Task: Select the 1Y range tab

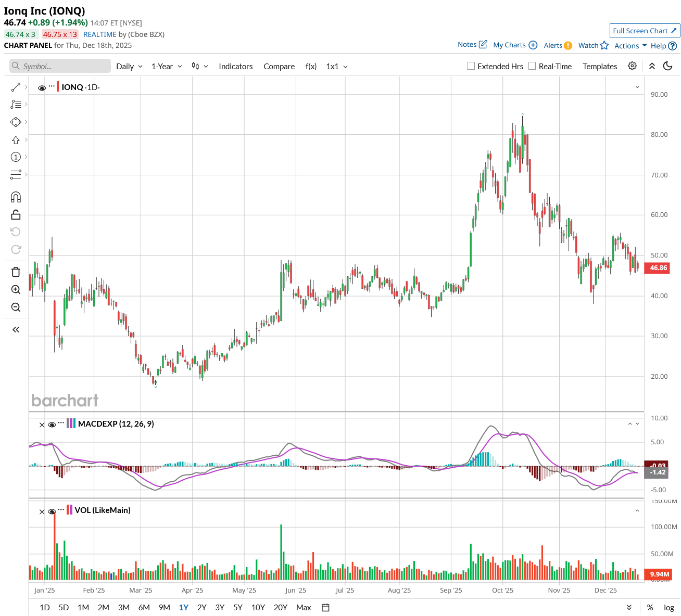Action: point(184,607)
